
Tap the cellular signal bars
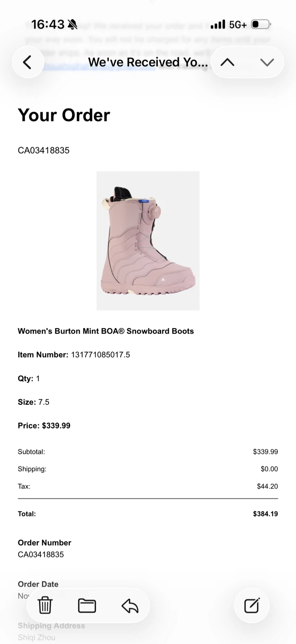[218, 24]
